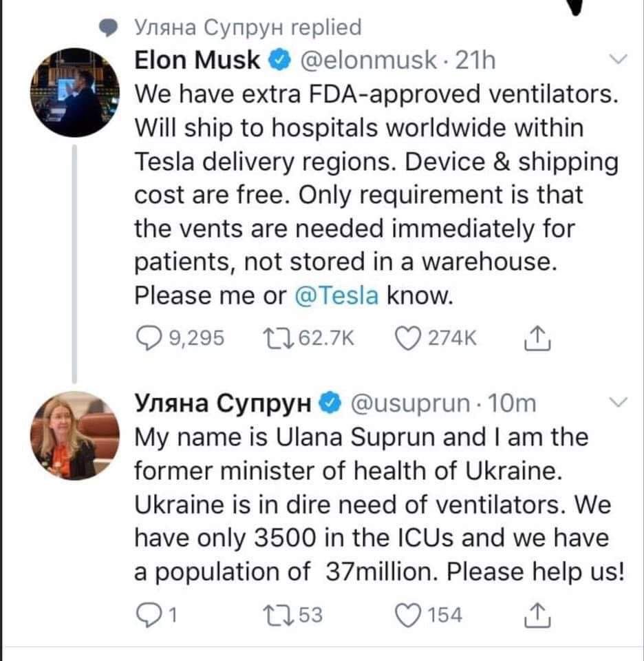Open the dropdown chevron on Уляна Супрун's tweet
The width and height of the screenshot is (644, 661).
pos(618,402)
